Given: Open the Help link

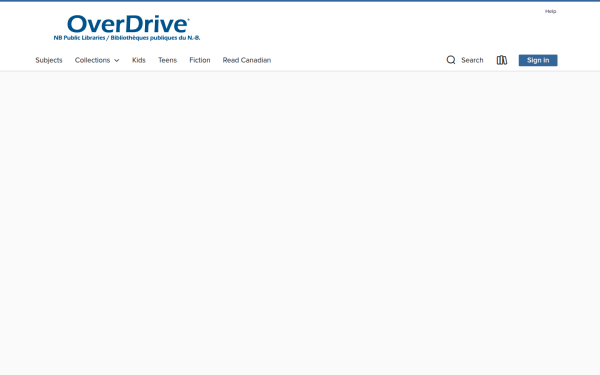Looking at the screenshot, I should pyautogui.click(x=550, y=11).
